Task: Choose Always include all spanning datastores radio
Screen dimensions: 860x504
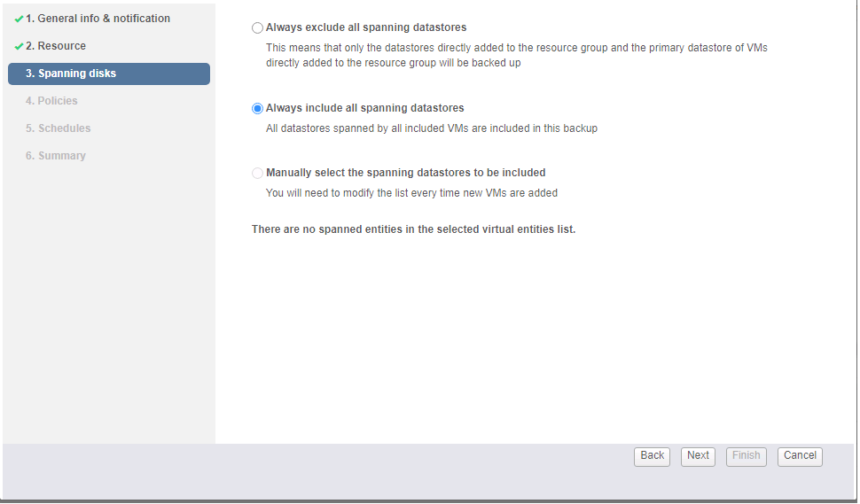Action: tap(258, 109)
